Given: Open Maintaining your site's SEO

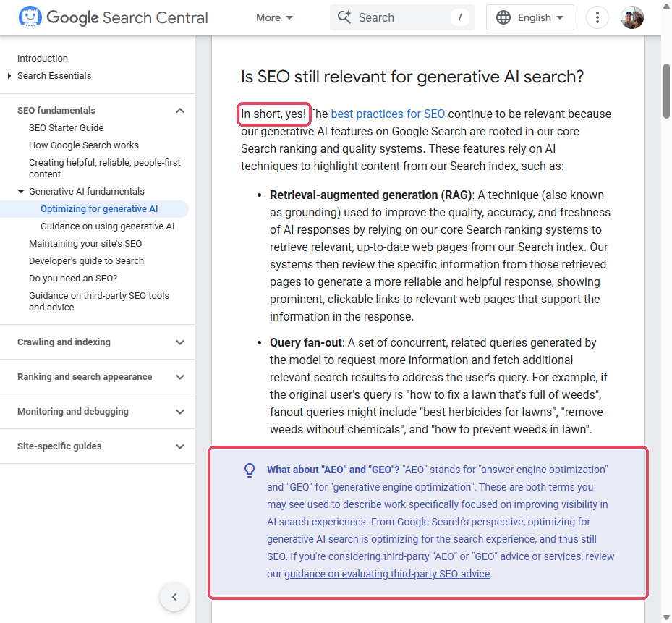Looking at the screenshot, I should [x=85, y=244].
